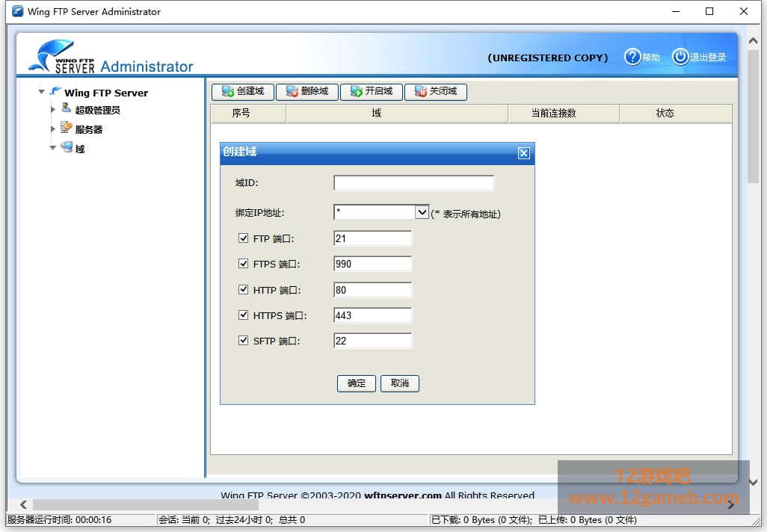Click the 删除域 (delete domain) toolbar button
The width and height of the screenshot is (767, 532).
point(307,91)
